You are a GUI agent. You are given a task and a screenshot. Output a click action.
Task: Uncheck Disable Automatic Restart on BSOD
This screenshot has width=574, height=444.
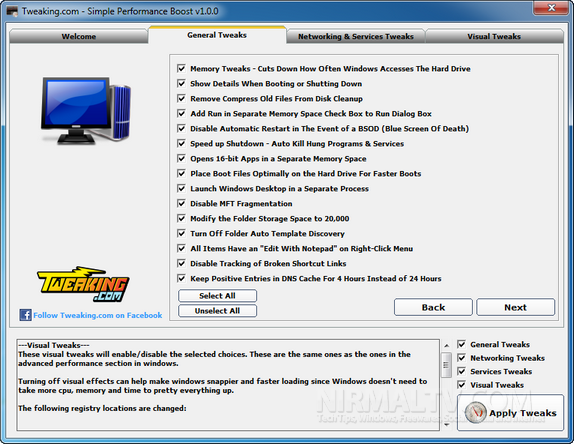(x=181, y=128)
